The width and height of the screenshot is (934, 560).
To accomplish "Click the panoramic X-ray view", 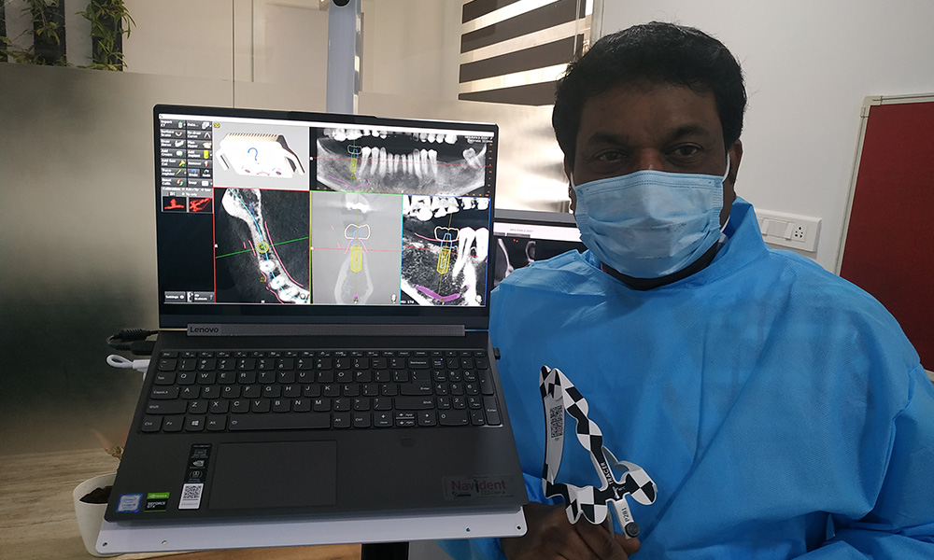I will pos(402,161).
